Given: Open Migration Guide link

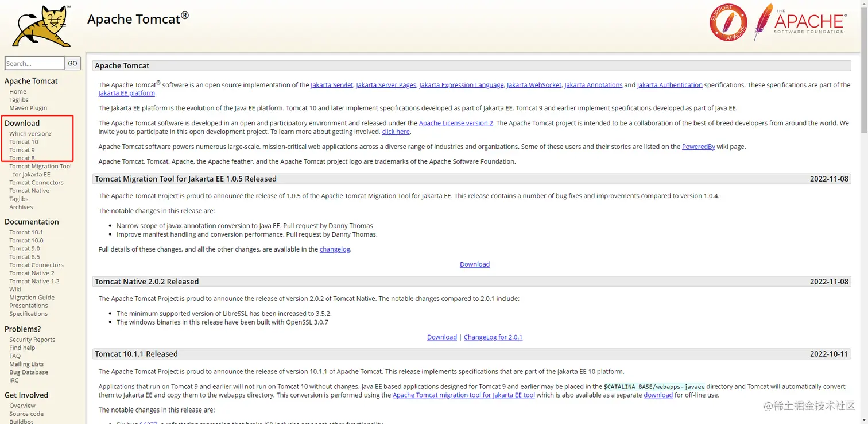Looking at the screenshot, I should point(32,297).
